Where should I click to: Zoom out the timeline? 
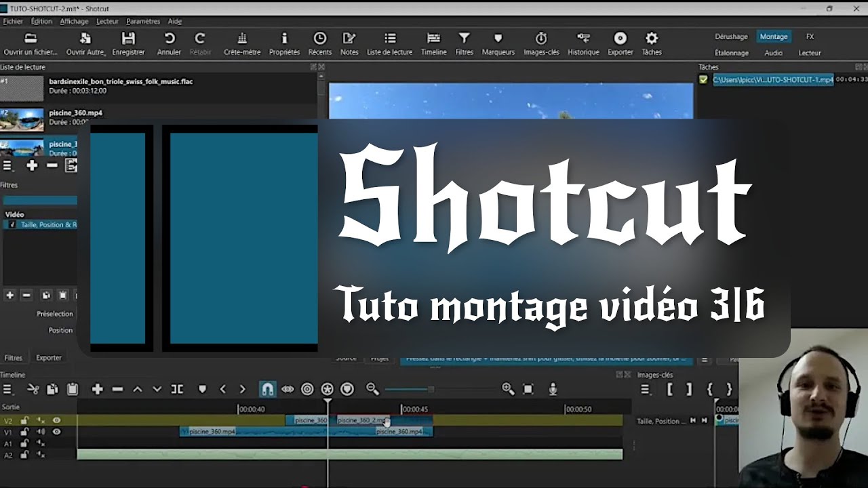pyautogui.click(x=372, y=389)
